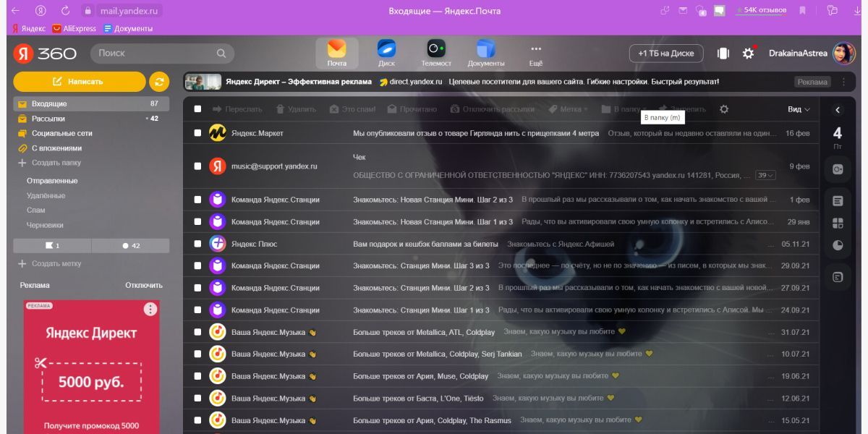Select the music@support.yandex.ru message checkbox
The image size is (868, 434).
pyautogui.click(x=197, y=166)
